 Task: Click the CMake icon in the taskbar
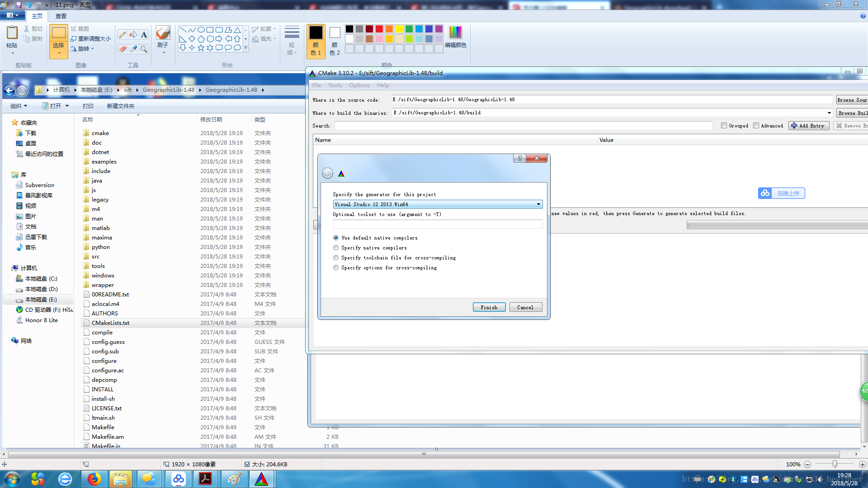click(261, 479)
